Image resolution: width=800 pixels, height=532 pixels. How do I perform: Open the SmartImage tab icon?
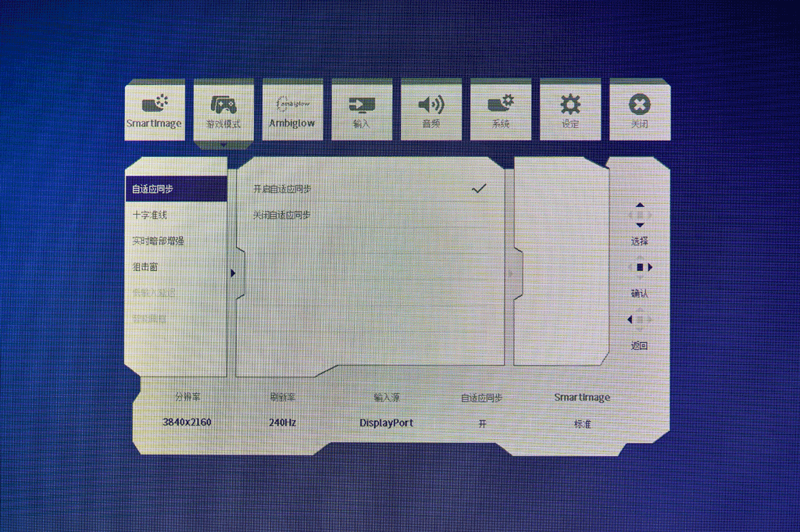coord(155,104)
